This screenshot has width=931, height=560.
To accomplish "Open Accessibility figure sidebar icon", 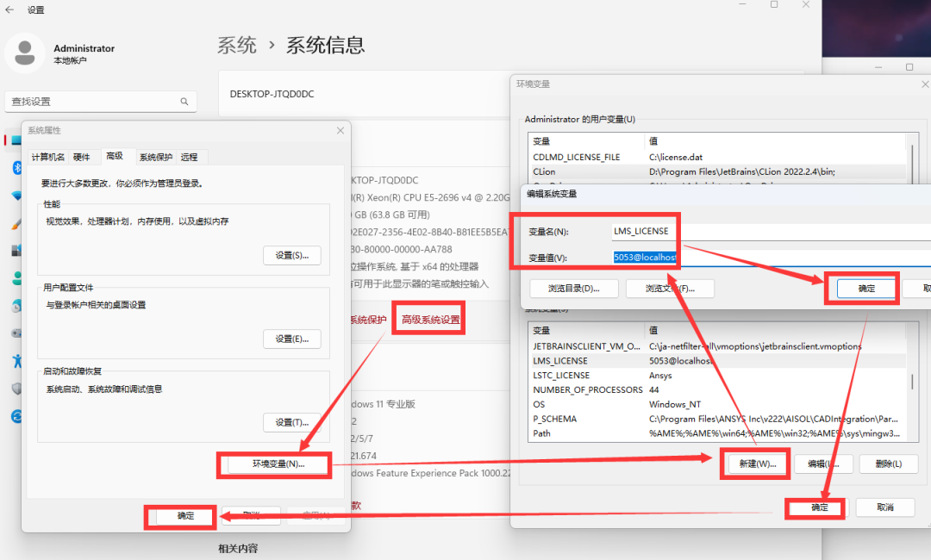I will pyautogui.click(x=16, y=360).
